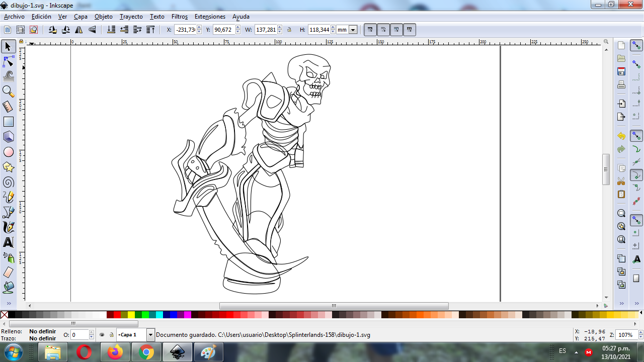Click Select all in all layers icon

click(21, 30)
